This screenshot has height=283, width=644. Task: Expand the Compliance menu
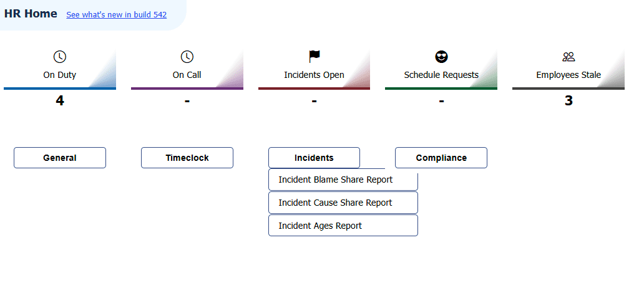tap(441, 158)
